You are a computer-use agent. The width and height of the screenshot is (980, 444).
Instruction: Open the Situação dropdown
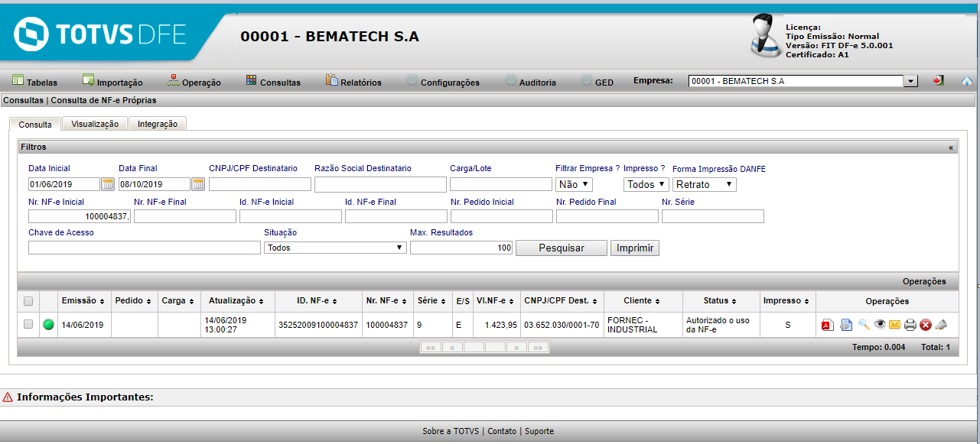coord(335,248)
